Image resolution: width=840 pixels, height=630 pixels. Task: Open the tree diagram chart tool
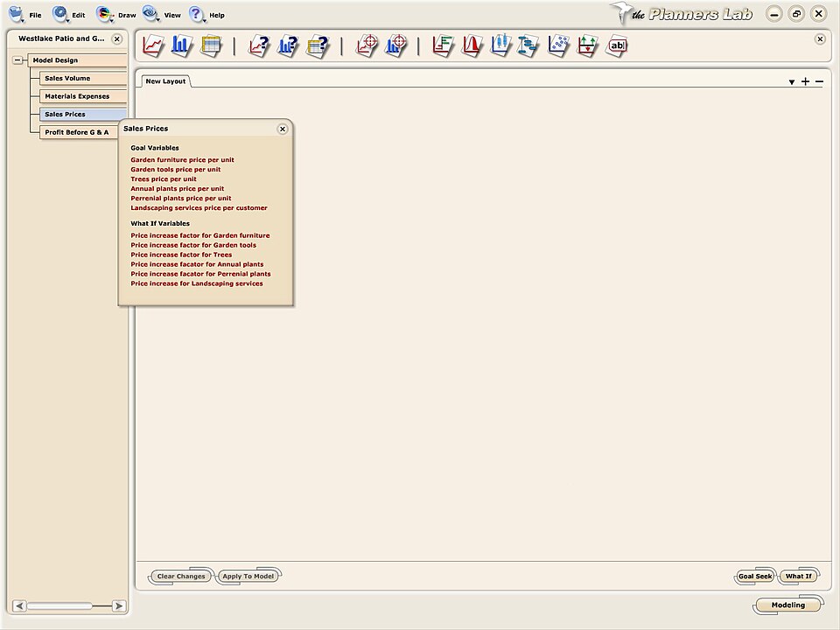click(x=528, y=45)
